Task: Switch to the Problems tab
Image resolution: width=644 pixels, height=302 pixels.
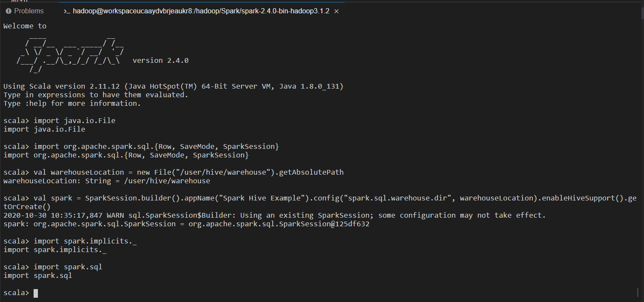Action: pyautogui.click(x=25, y=11)
